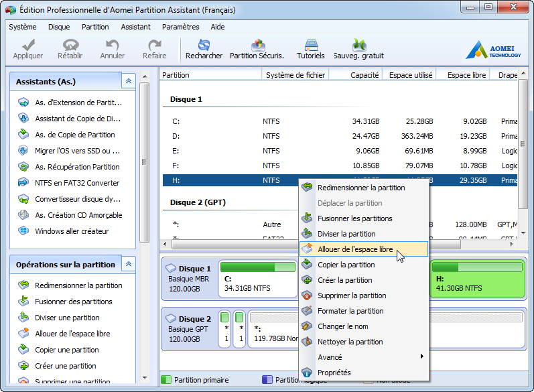Choose Créer la partition in context menu
Image resolution: width=534 pixels, height=392 pixels.
click(x=364, y=280)
